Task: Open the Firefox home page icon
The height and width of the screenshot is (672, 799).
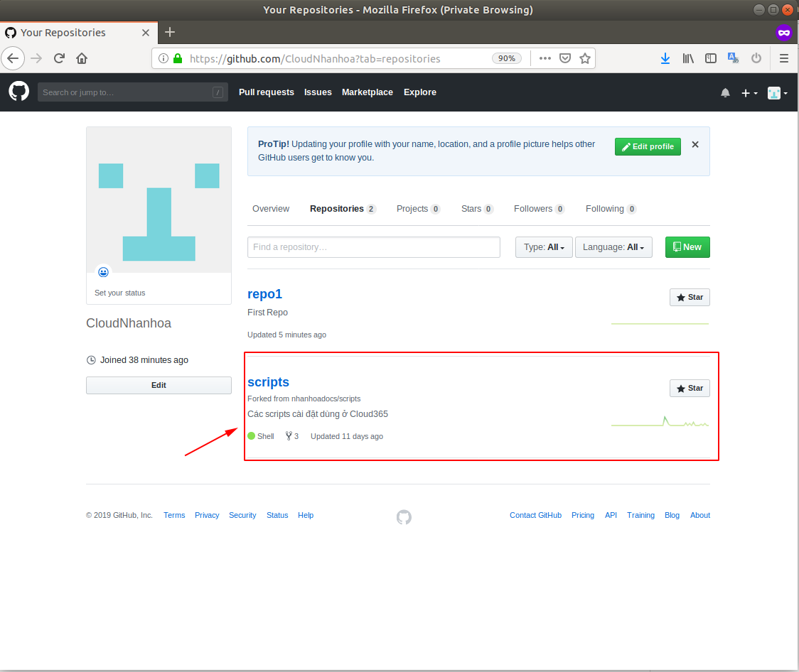Action: click(82, 58)
